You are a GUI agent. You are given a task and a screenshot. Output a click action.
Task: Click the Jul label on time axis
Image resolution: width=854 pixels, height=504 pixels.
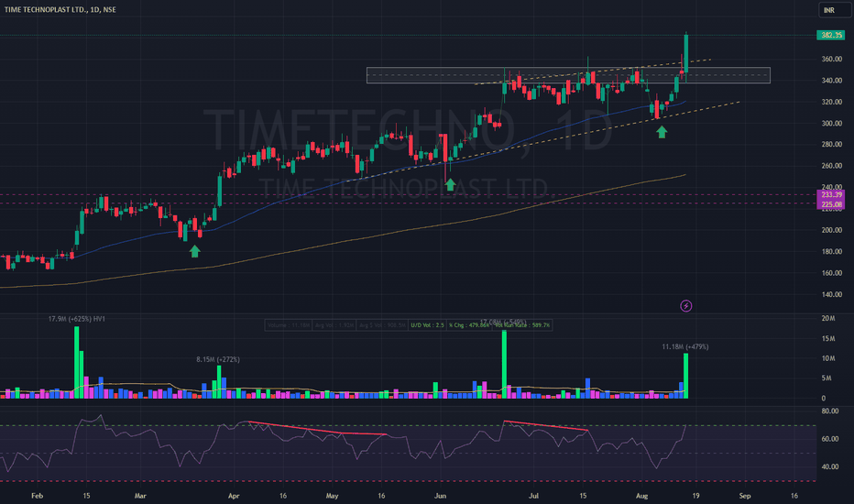pos(533,496)
